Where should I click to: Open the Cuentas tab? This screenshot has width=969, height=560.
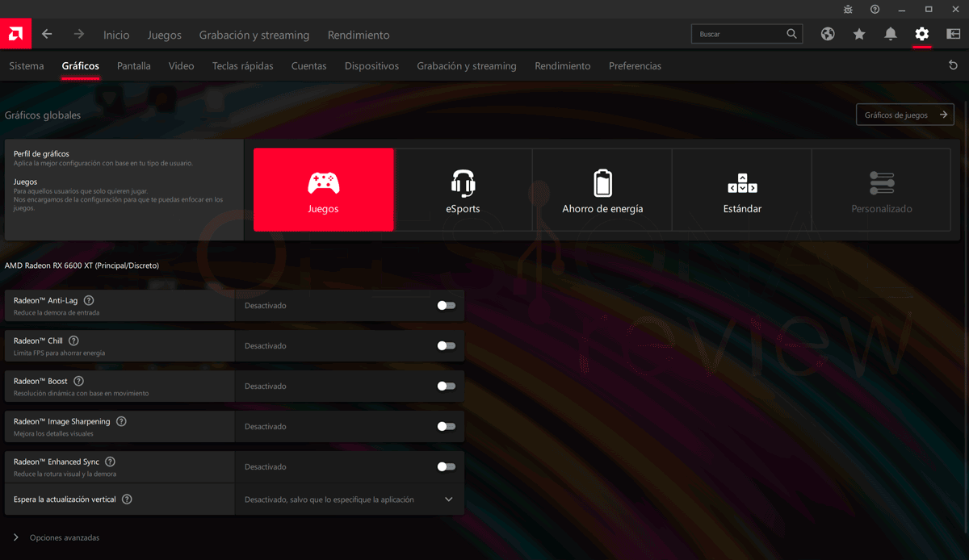pyautogui.click(x=309, y=66)
